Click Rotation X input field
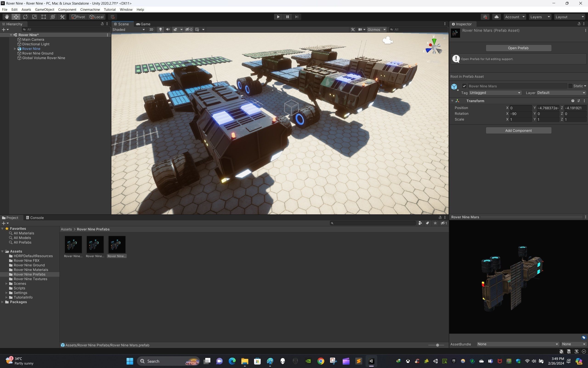This screenshot has height=368, width=588. [520, 114]
